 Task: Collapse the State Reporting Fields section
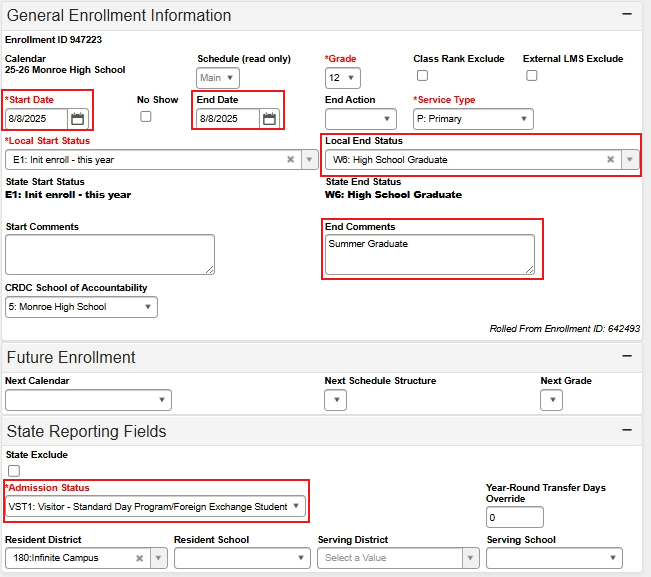click(627, 430)
